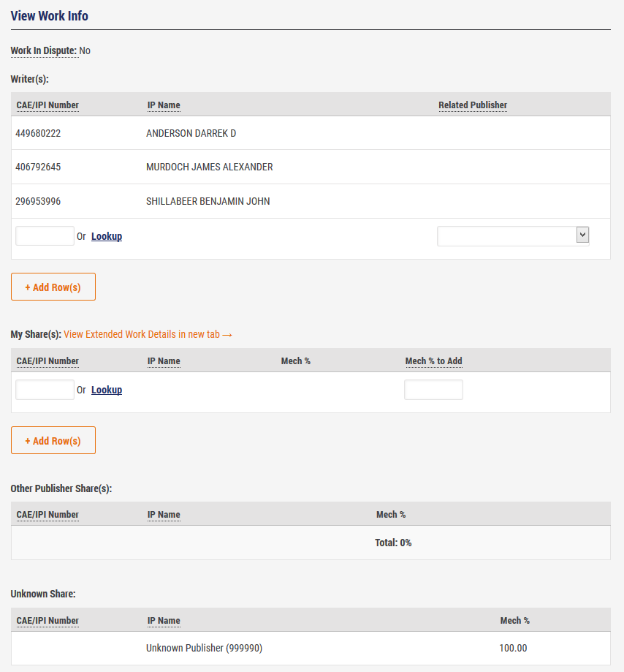Click the Lookup link in Writer(s) table
Screen dimensions: 624x672
(107, 236)
